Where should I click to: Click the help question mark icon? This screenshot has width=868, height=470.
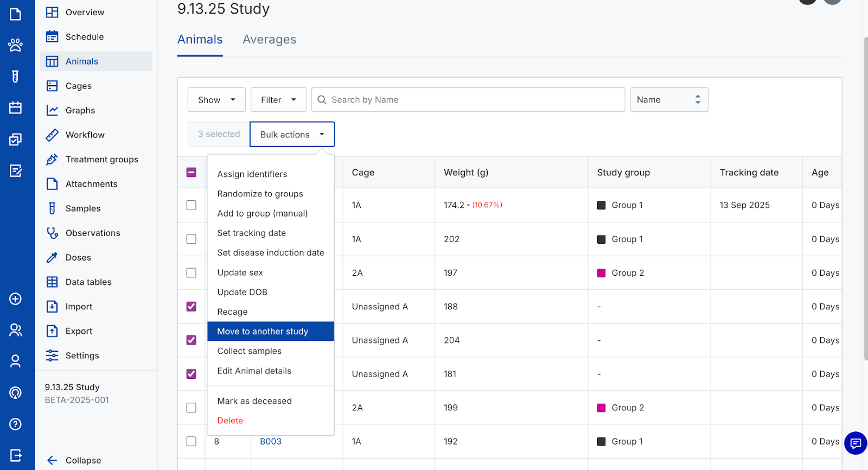coord(15,424)
